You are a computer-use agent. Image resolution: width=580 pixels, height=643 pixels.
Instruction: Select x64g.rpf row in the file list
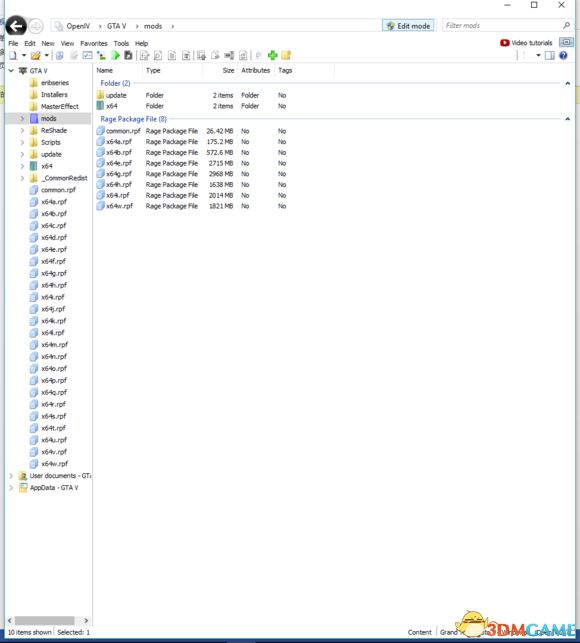coord(192,174)
